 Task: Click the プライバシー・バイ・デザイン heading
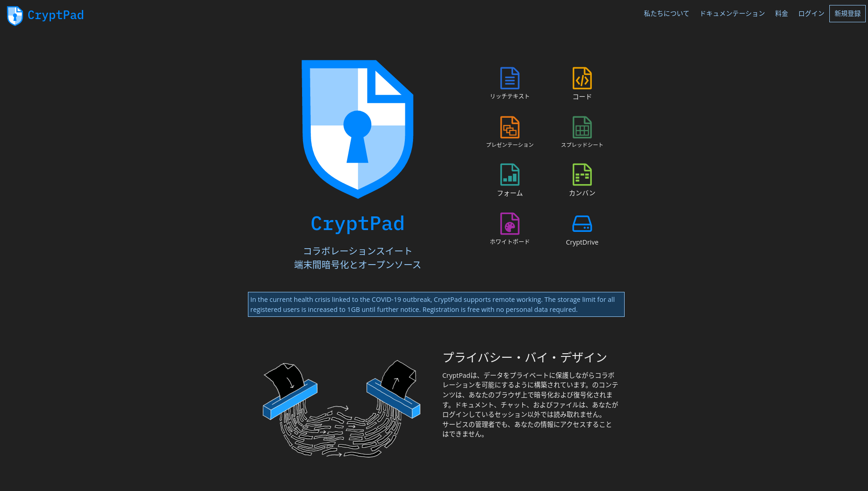[525, 357]
